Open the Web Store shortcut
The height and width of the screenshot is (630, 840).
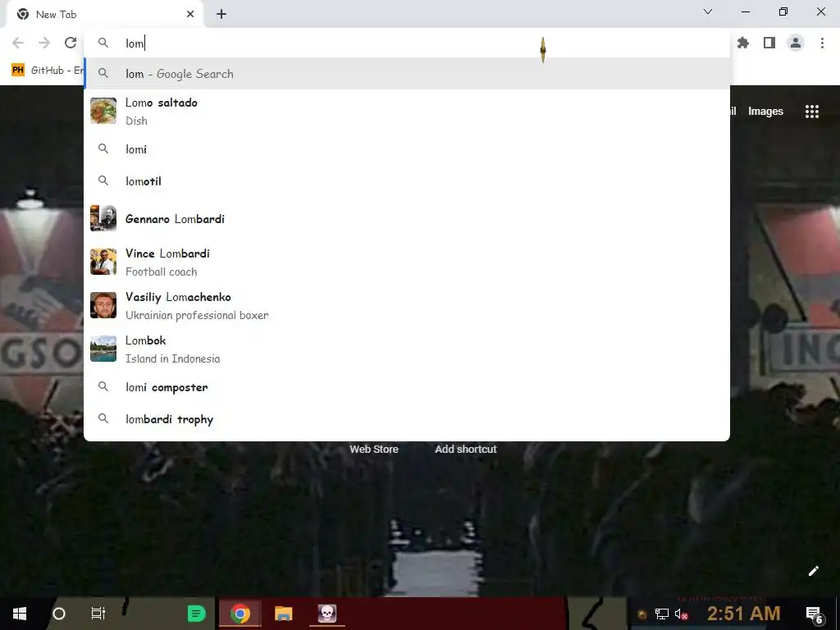[374, 450]
